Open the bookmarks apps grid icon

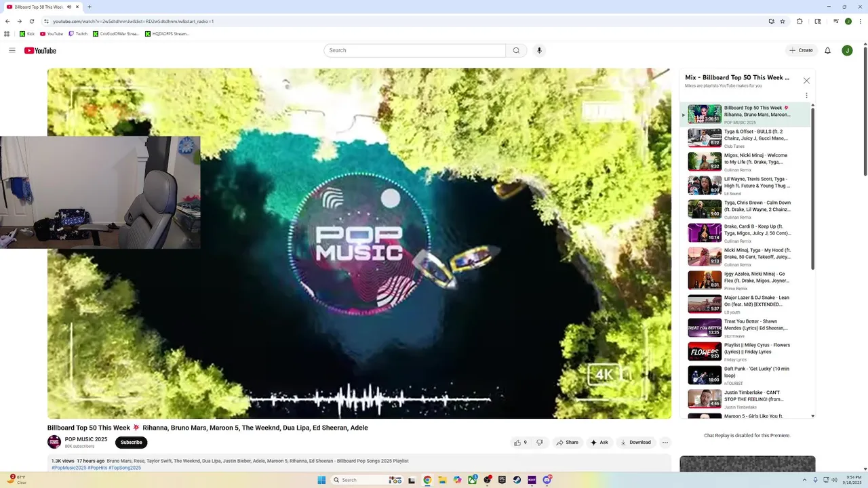coord(7,33)
